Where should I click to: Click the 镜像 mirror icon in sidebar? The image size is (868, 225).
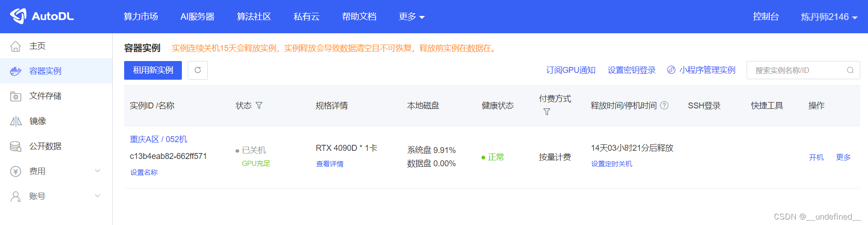(15, 121)
